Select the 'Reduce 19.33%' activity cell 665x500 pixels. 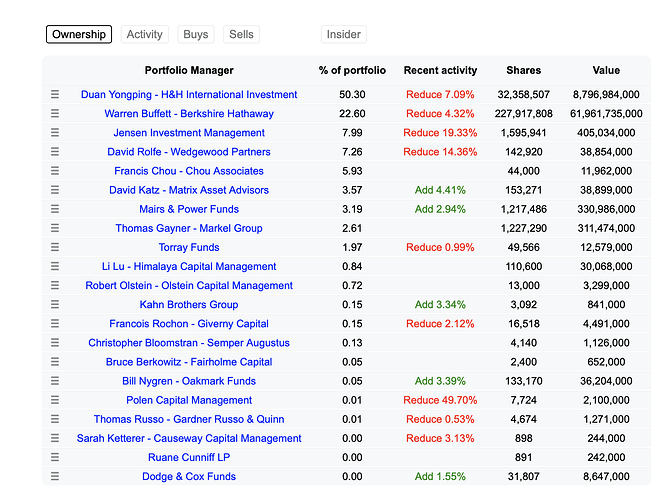tap(440, 132)
